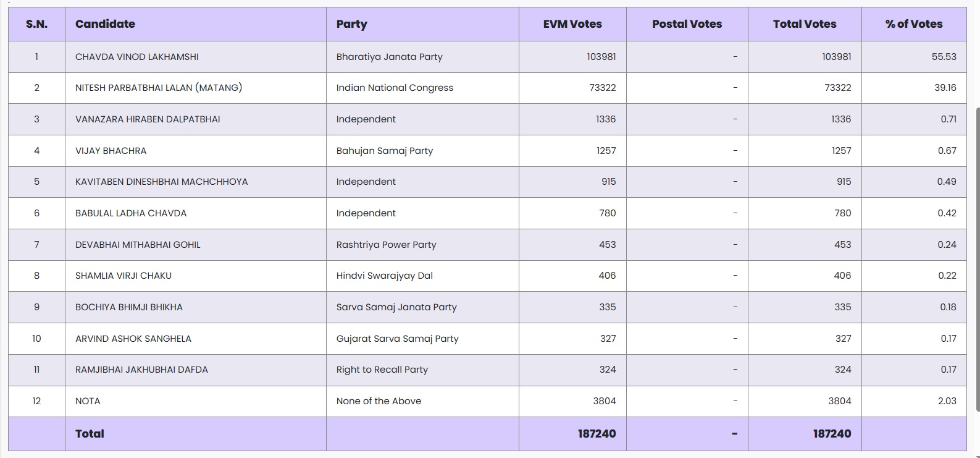Click the EVM Votes column header
This screenshot has width=980, height=458.
tap(572, 24)
